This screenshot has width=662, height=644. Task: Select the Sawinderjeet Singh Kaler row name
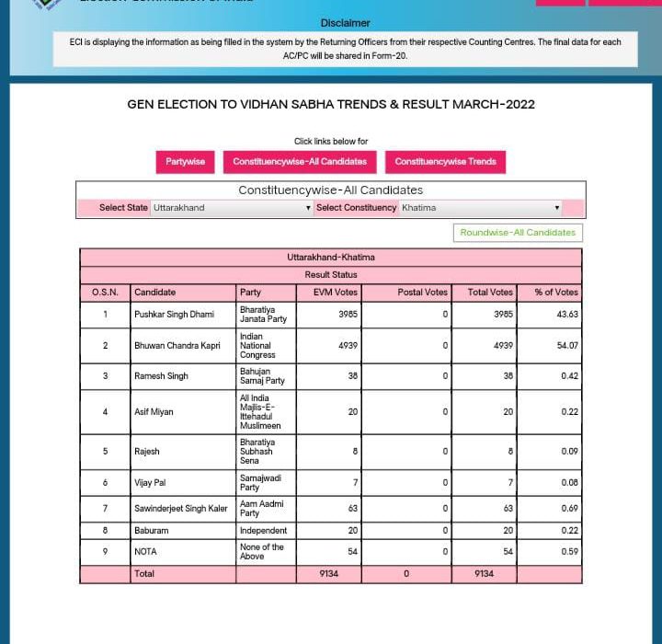click(x=180, y=509)
